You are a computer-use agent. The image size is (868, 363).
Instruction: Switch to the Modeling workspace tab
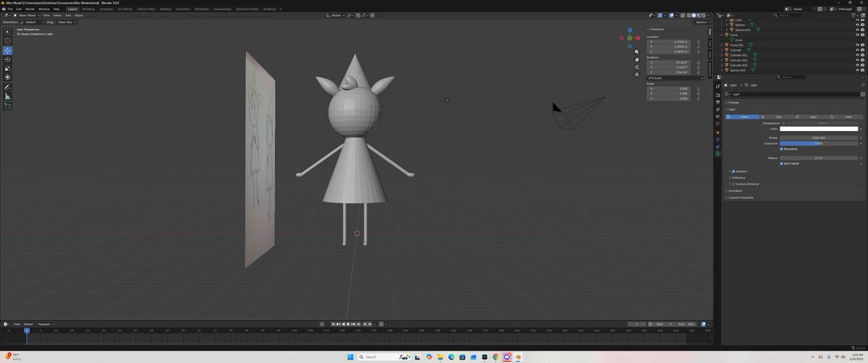tap(88, 9)
